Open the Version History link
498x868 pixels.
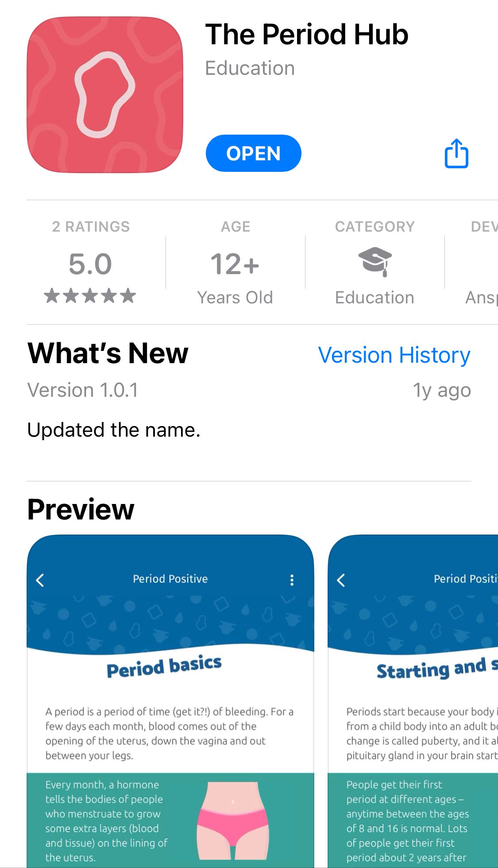[x=394, y=355]
